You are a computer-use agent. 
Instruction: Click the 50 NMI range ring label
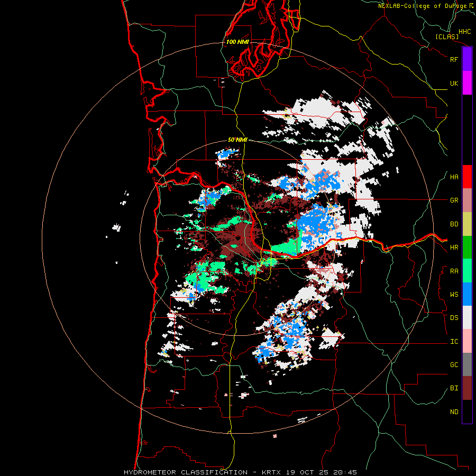click(x=237, y=140)
